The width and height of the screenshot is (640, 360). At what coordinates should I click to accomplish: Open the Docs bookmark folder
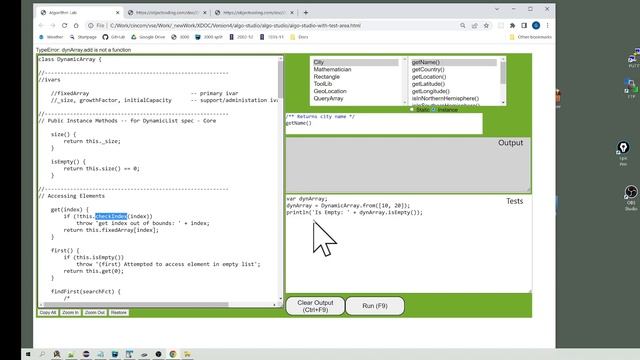pos(299,37)
